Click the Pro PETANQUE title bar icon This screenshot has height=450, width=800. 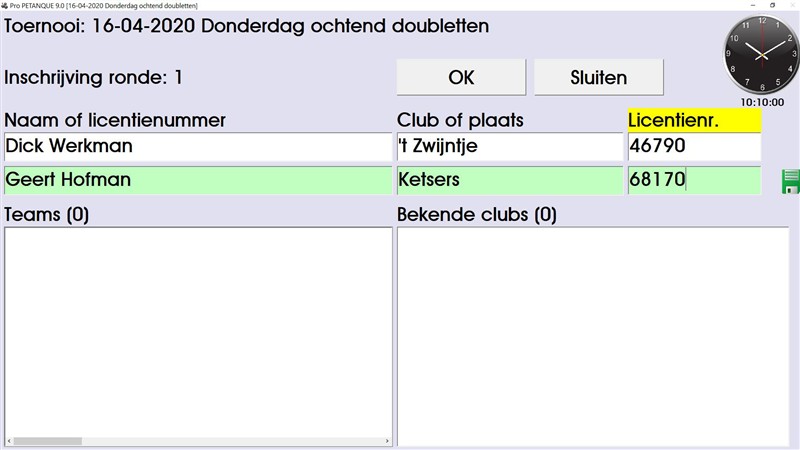coord(6,5)
